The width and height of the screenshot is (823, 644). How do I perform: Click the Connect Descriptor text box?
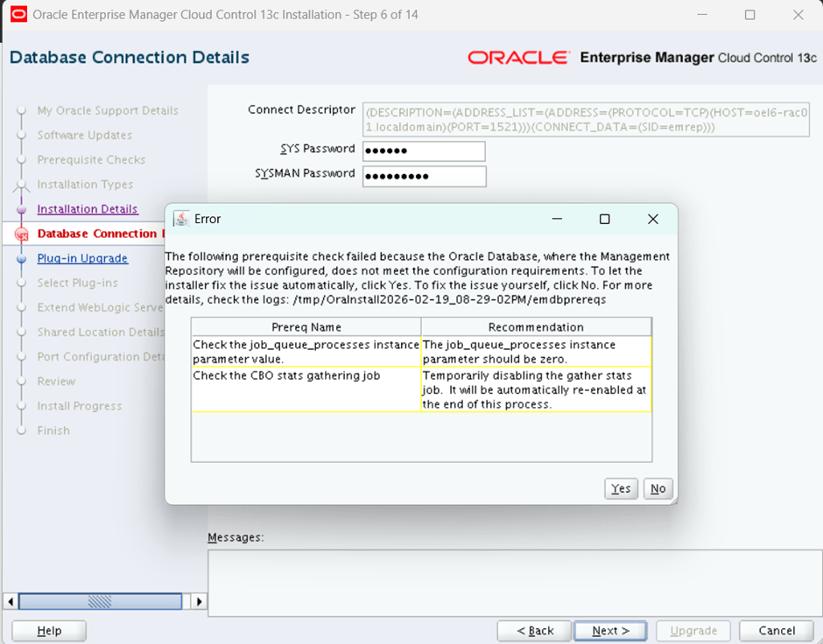click(x=585, y=120)
